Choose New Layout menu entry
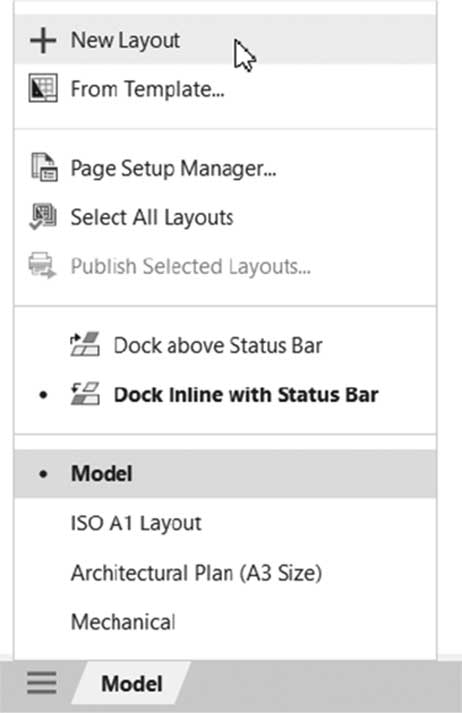The height and width of the screenshot is (713, 462). 226,40
